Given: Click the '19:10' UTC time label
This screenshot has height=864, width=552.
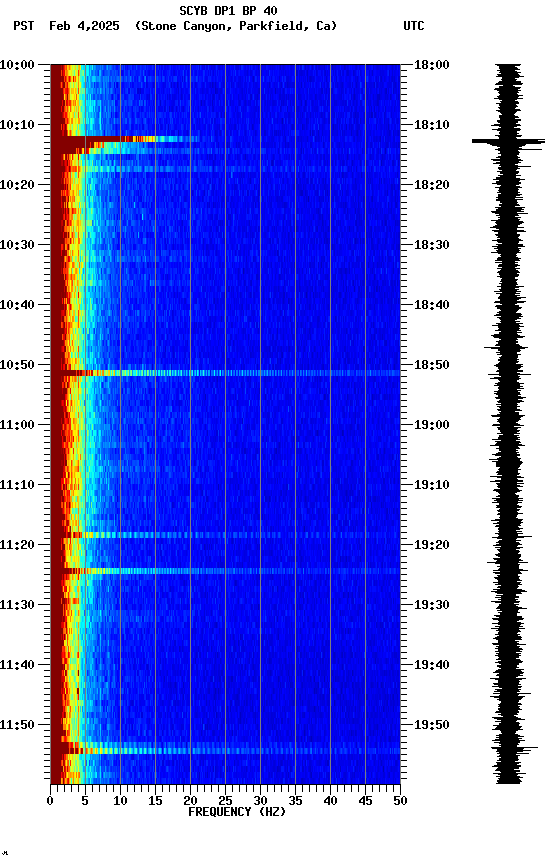Looking at the screenshot, I should [432, 485].
